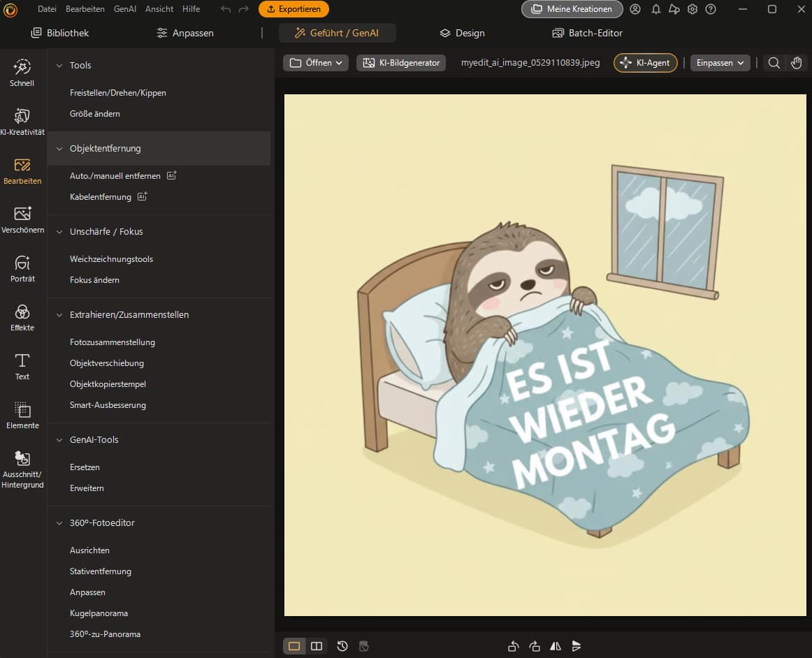Click the megaphone announcements icon
The image size is (812, 658).
[674, 9]
